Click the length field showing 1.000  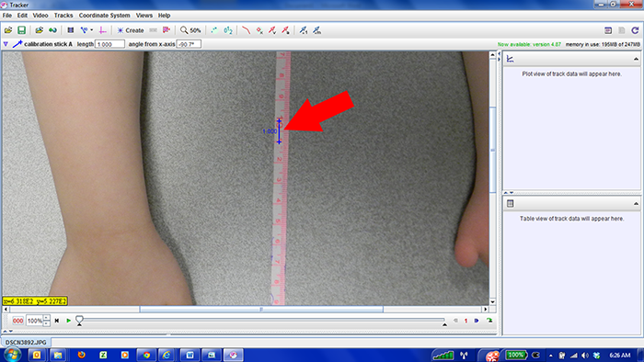pos(109,44)
